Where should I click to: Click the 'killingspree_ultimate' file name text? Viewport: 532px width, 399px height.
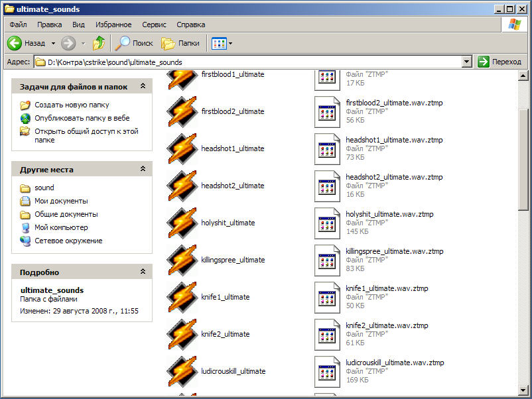pos(233,260)
